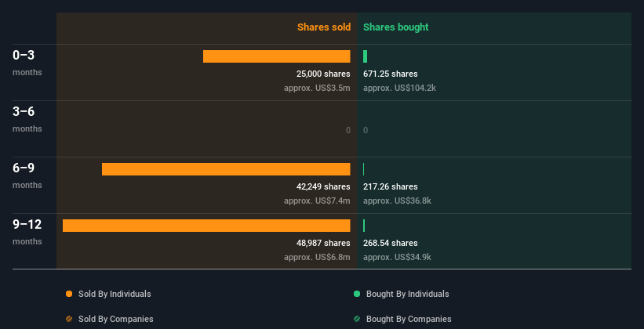Click the approx. US$6.8m amount

point(317,257)
